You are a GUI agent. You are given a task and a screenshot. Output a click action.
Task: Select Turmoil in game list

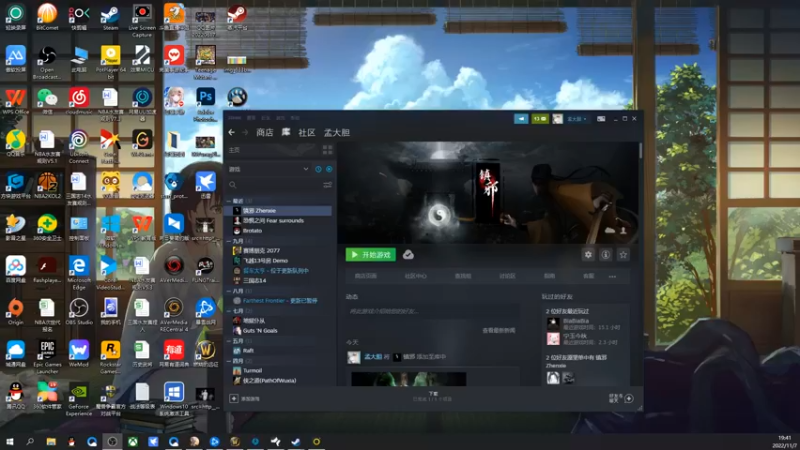click(x=252, y=370)
